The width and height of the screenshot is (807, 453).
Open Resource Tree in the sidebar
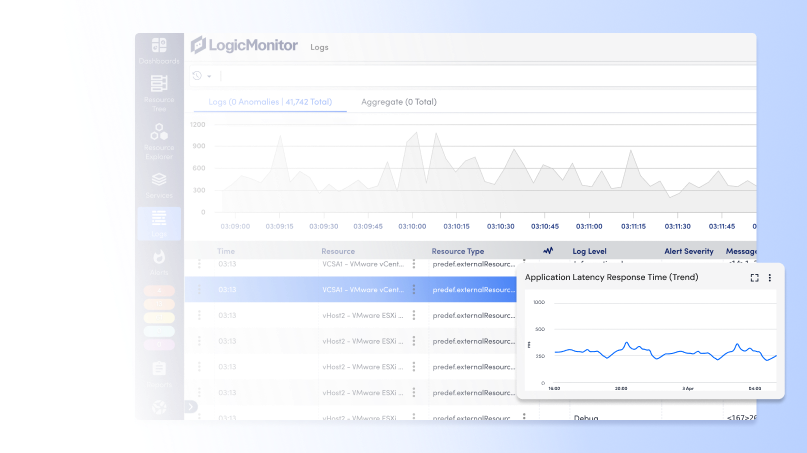[159, 93]
